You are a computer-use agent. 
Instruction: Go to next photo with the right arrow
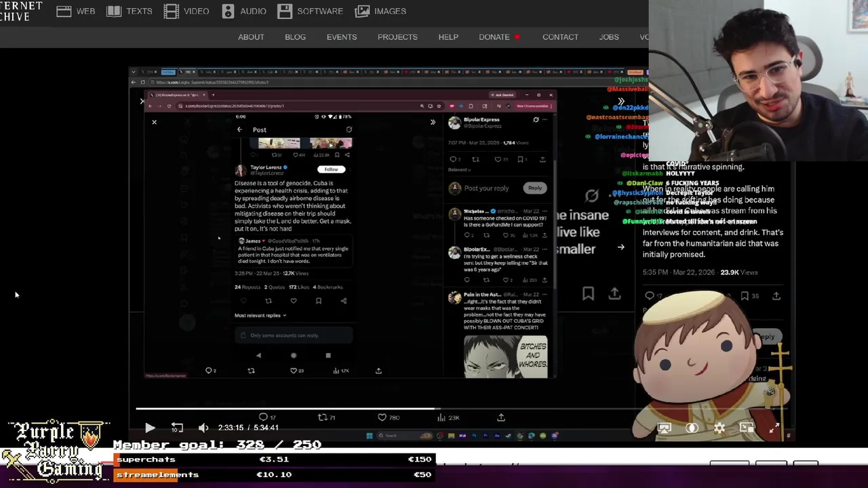point(620,247)
